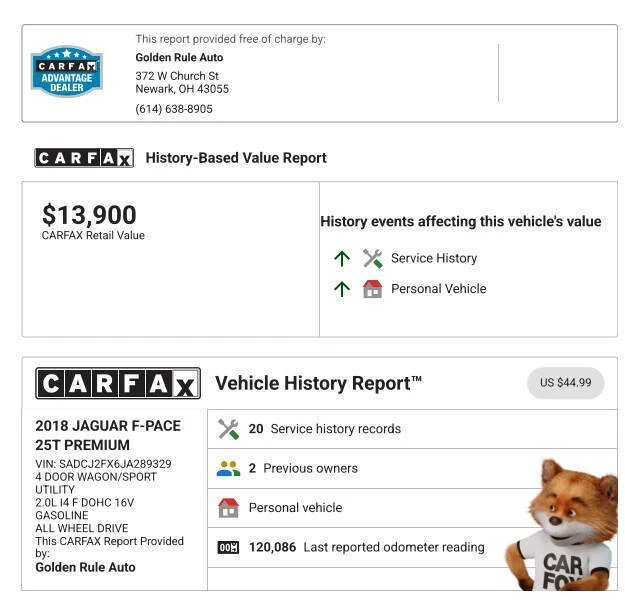Click the green up arrow beside Service History

pos(342,258)
